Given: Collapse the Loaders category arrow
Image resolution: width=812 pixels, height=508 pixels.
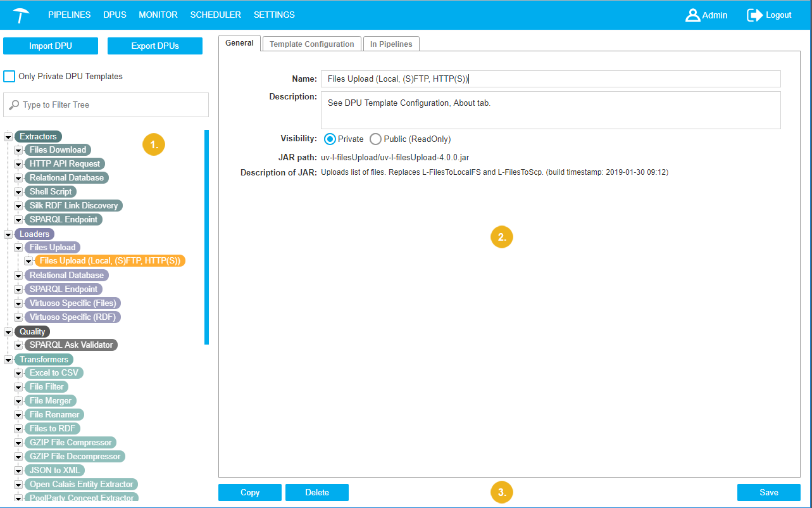Looking at the screenshot, I should (9, 234).
